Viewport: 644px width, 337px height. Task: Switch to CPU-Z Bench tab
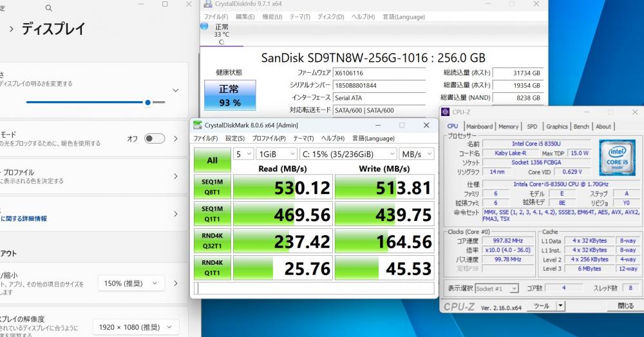(581, 126)
